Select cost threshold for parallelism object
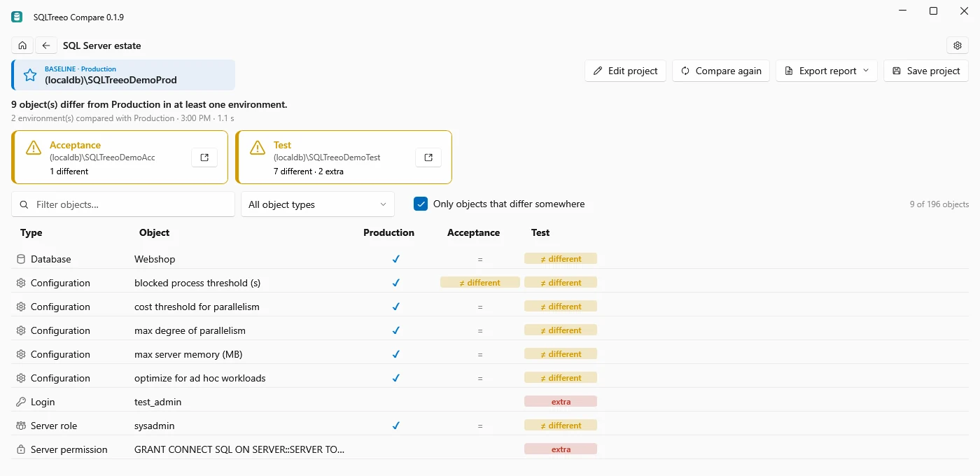The height and width of the screenshot is (476, 980). [197, 307]
